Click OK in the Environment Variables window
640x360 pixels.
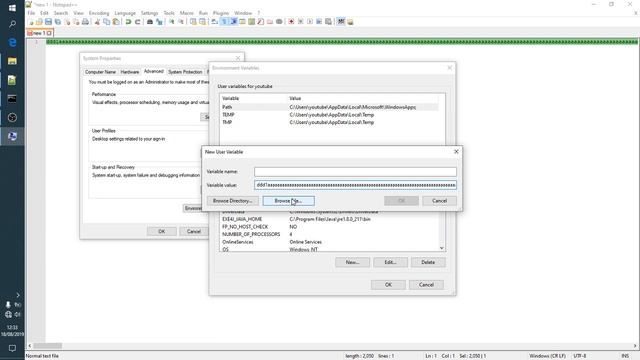point(388,285)
